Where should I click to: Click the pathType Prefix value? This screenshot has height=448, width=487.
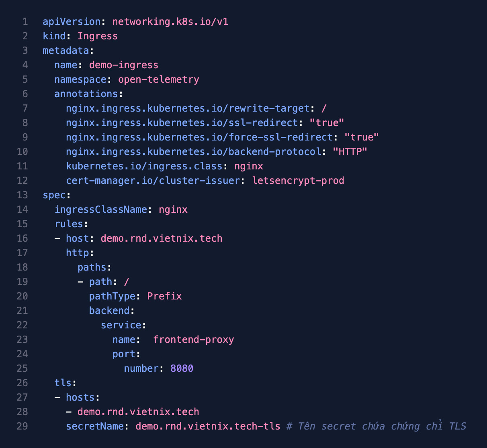(x=164, y=296)
